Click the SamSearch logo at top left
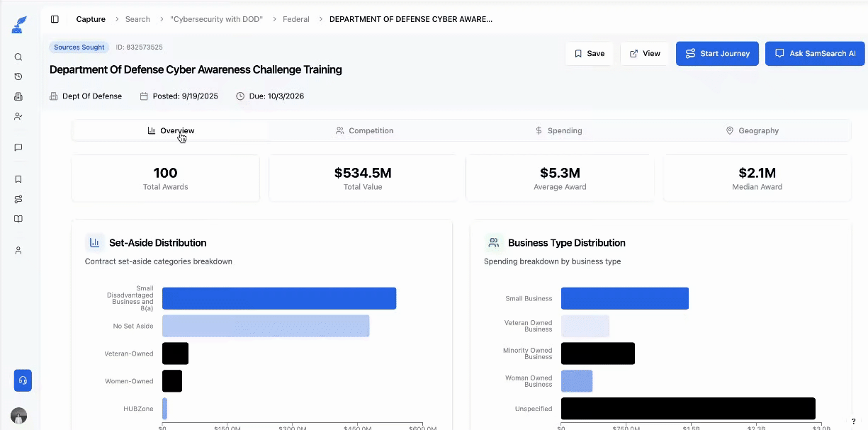868x430 pixels. [18, 23]
